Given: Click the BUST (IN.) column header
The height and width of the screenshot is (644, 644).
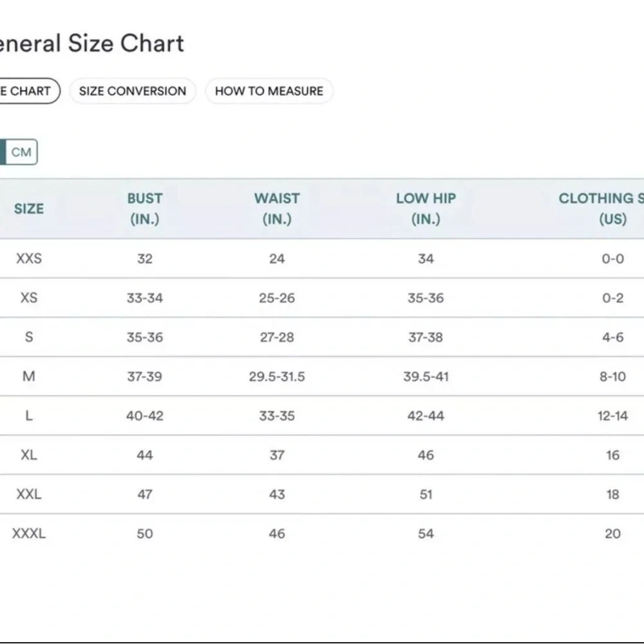Looking at the screenshot, I should tap(144, 209).
